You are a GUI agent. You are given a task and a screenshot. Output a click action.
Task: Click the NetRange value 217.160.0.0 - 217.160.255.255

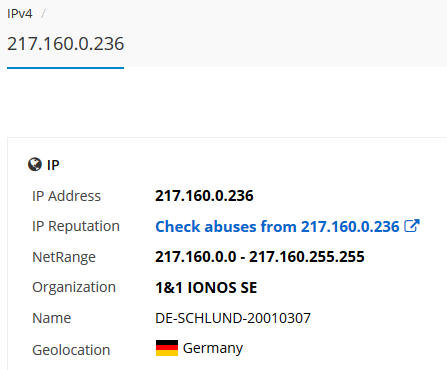pos(260,257)
